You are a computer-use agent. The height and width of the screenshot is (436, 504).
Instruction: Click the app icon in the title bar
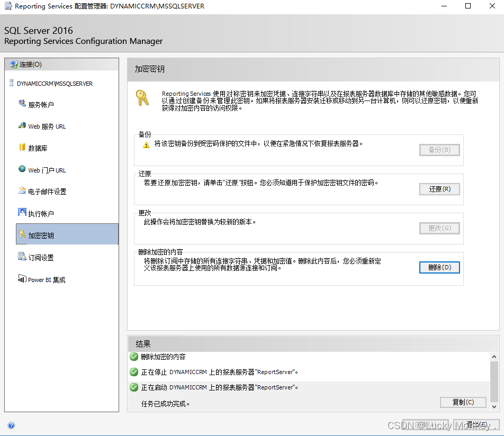[8, 6]
